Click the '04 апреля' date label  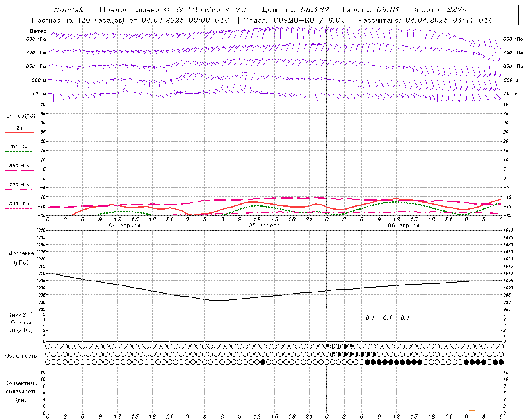pyautogui.click(x=125, y=226)
